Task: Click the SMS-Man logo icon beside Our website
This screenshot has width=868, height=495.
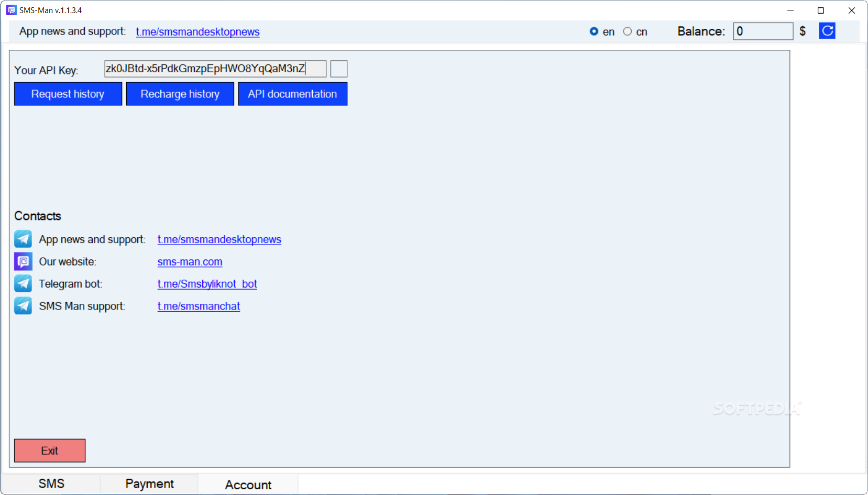Action: 23,261
